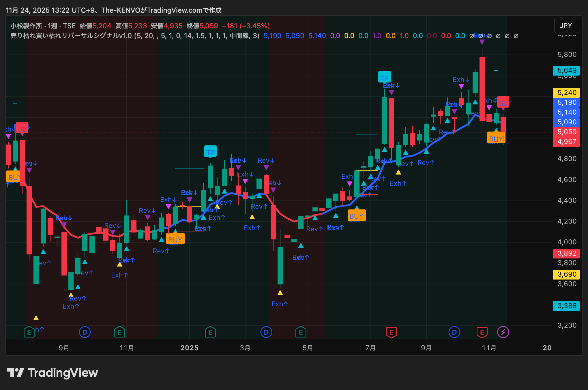
Task: Click the TradingView logo
Action: pos(53,373)
